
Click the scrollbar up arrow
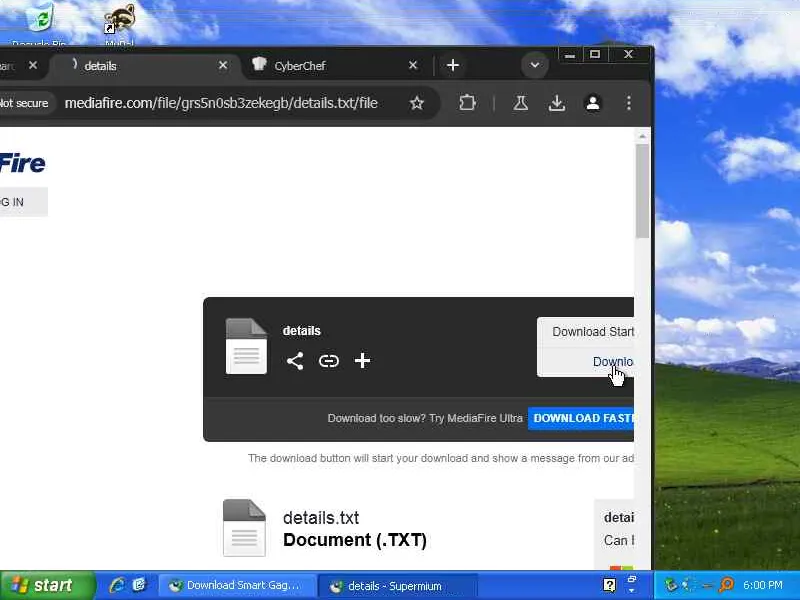(x=642, y=136)
